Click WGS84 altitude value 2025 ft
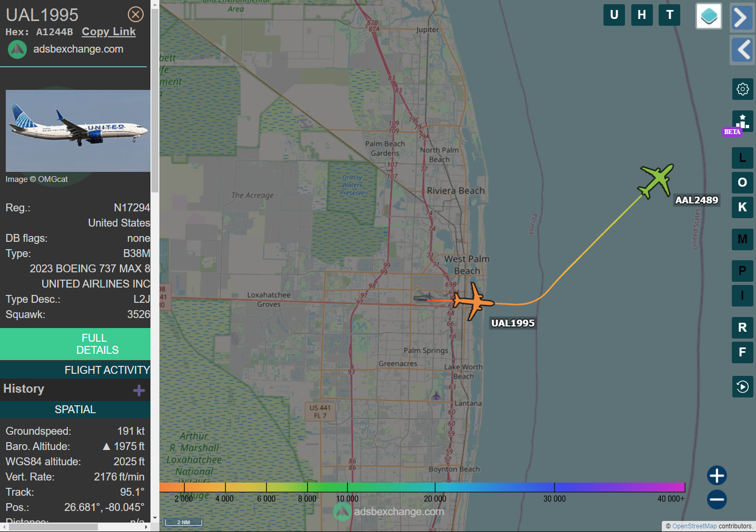Screen dimensions: 756x532 (x=129, y=462)
